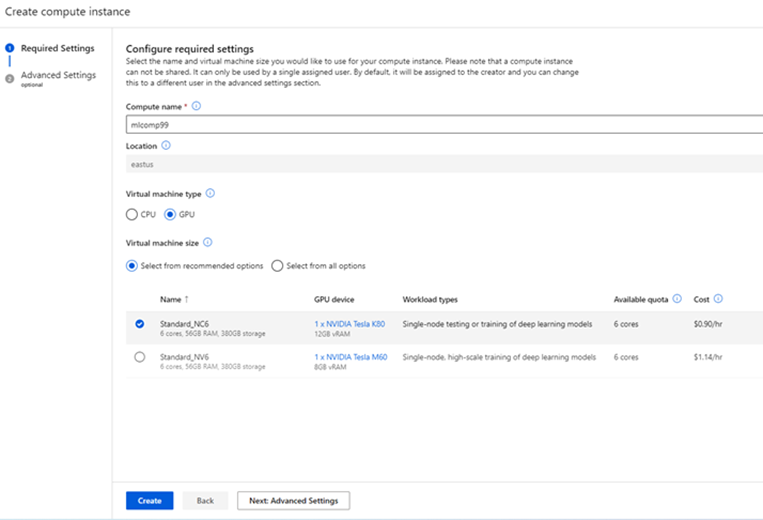Click the Cost column info icon
763x520 pixels.
click(718, 299)
